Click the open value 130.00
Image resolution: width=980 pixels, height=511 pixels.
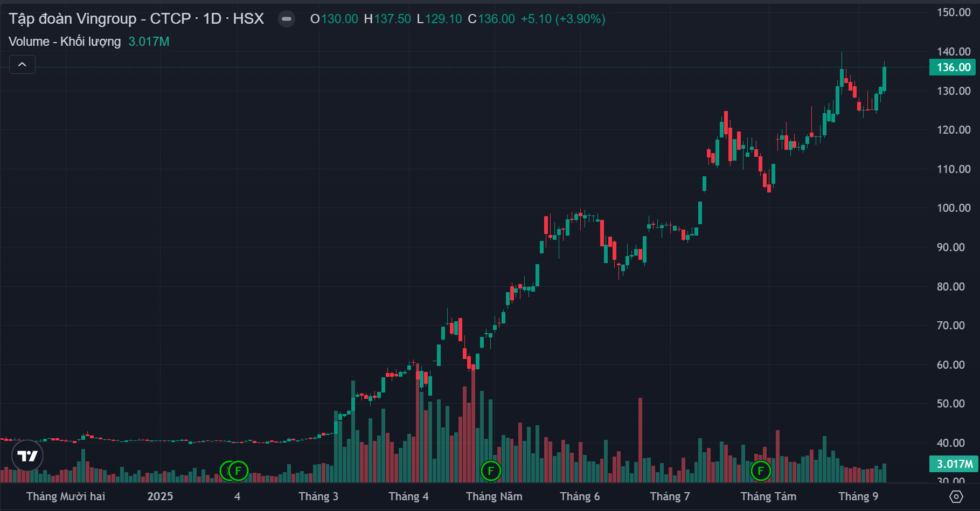(x=339, y=19)
